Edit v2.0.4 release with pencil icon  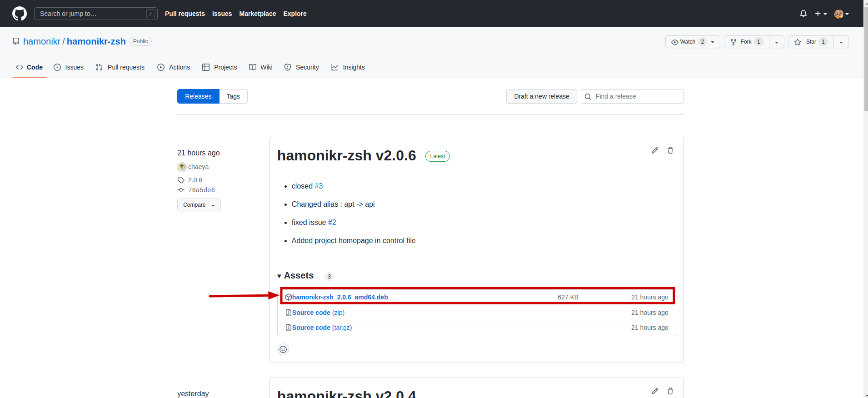[x=654, y=391]
